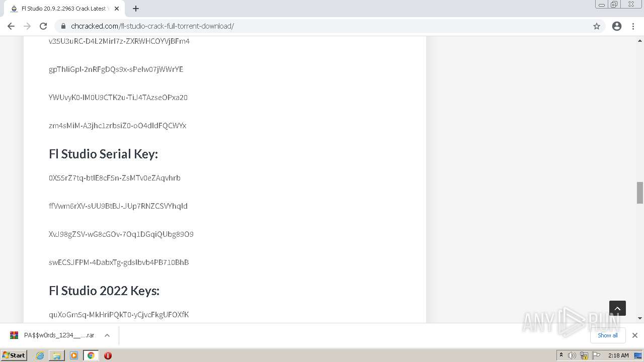Go forward in browser history

pos(27,26)
